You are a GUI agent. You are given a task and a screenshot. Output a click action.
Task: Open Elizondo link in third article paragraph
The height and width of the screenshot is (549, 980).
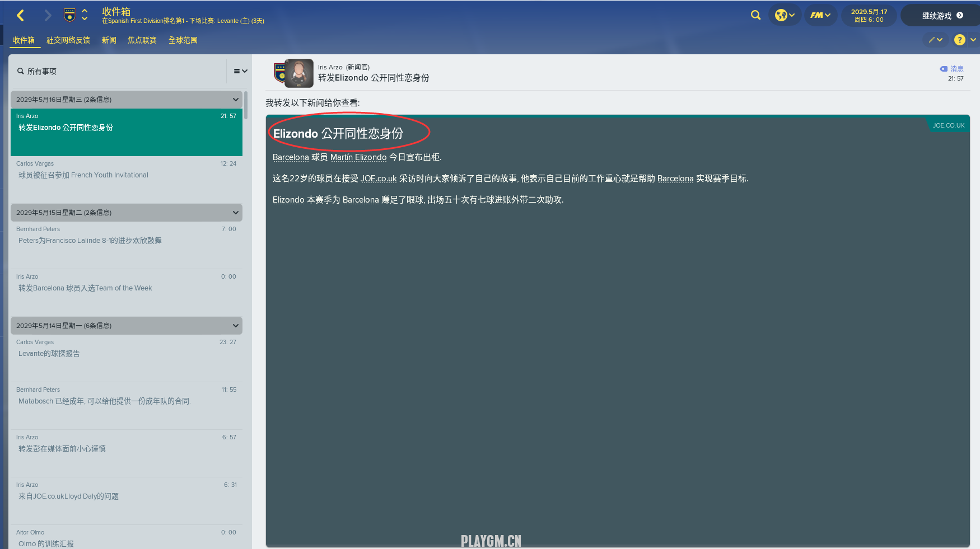pos(288,200)
